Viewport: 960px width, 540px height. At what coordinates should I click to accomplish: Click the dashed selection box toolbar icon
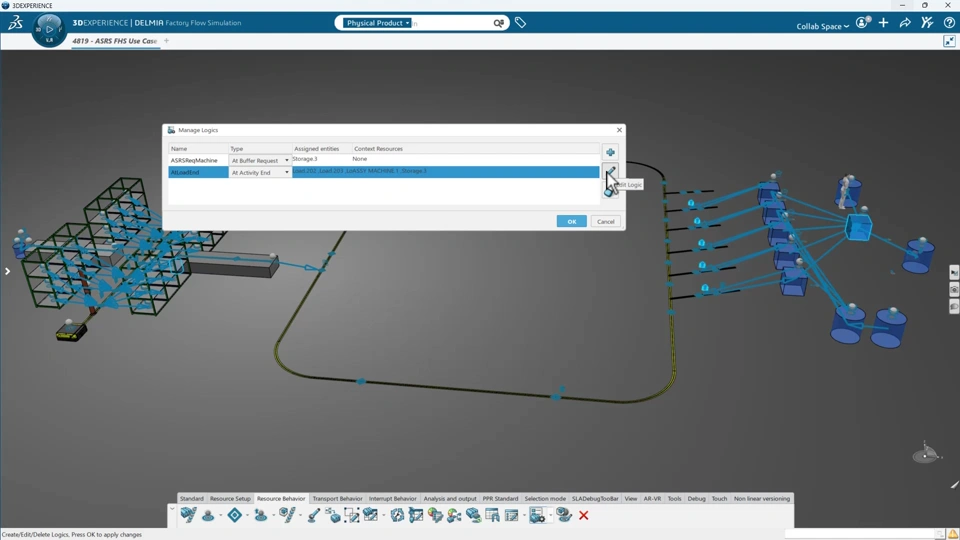click(x=351, y=516)
